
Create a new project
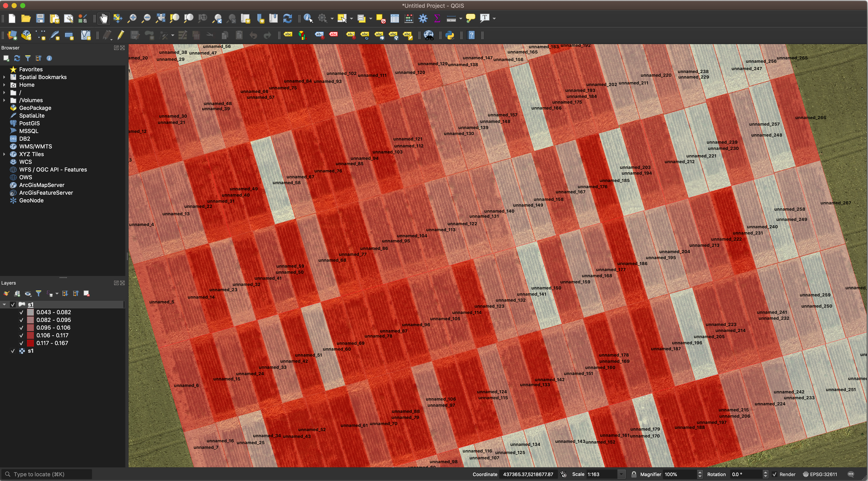pos(12,18)
